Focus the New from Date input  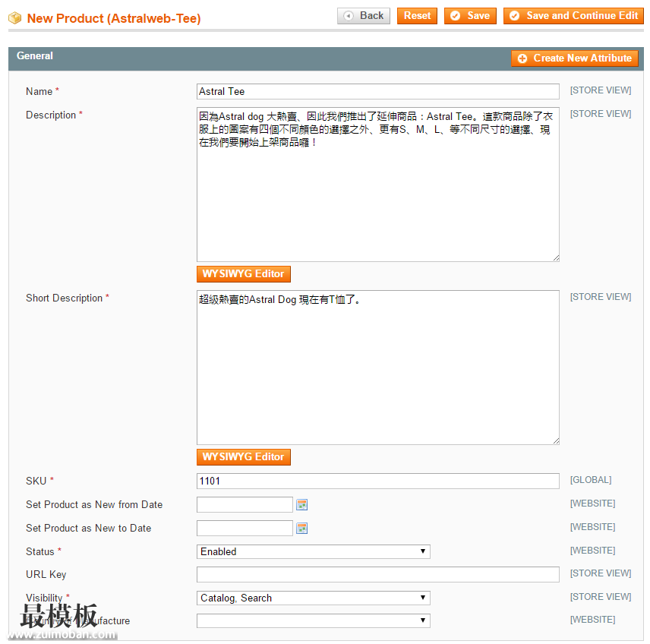[x=245, y=505]
